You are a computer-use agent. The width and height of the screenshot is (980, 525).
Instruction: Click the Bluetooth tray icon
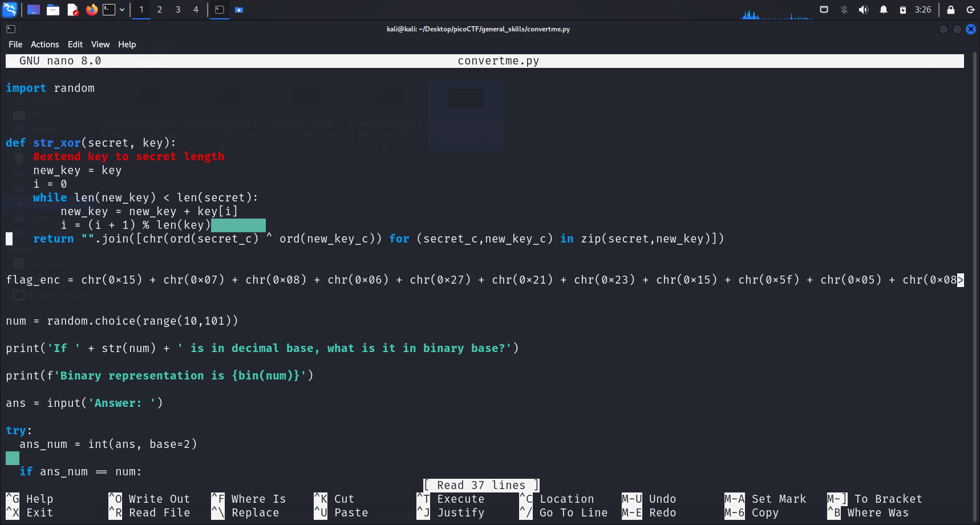844,10
